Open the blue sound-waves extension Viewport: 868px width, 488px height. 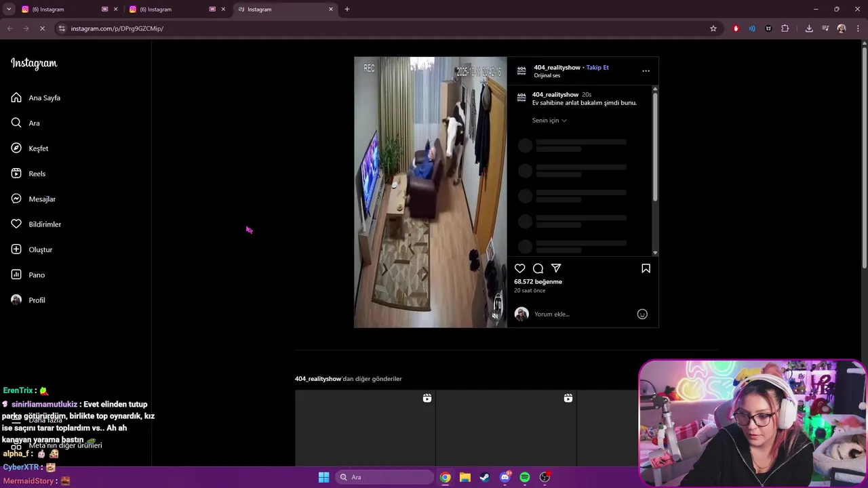point(752,28)
